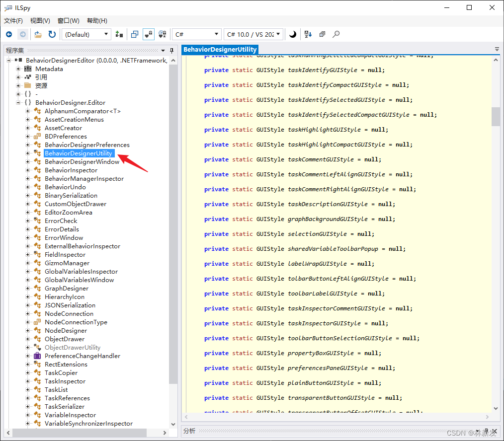Select GizmoManager in the tree
The width and height of the screenshot is (504, 441).
coord(67,263)
